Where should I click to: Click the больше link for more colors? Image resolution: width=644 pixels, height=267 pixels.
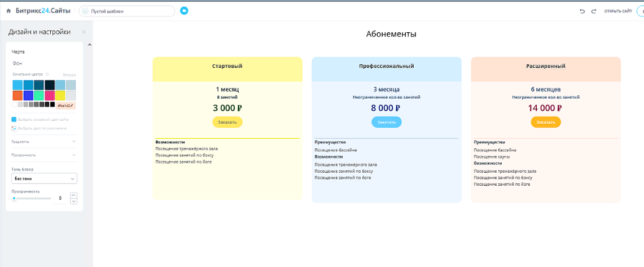(69, 75)
